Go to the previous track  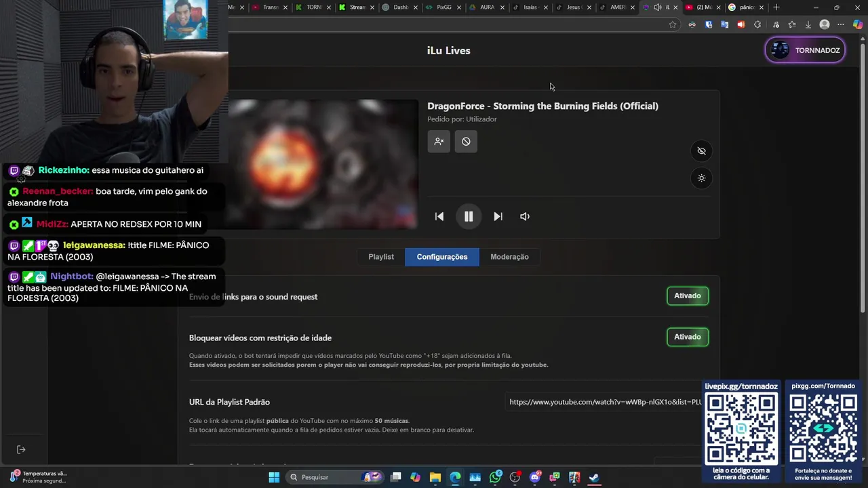[x=439, y=216]
